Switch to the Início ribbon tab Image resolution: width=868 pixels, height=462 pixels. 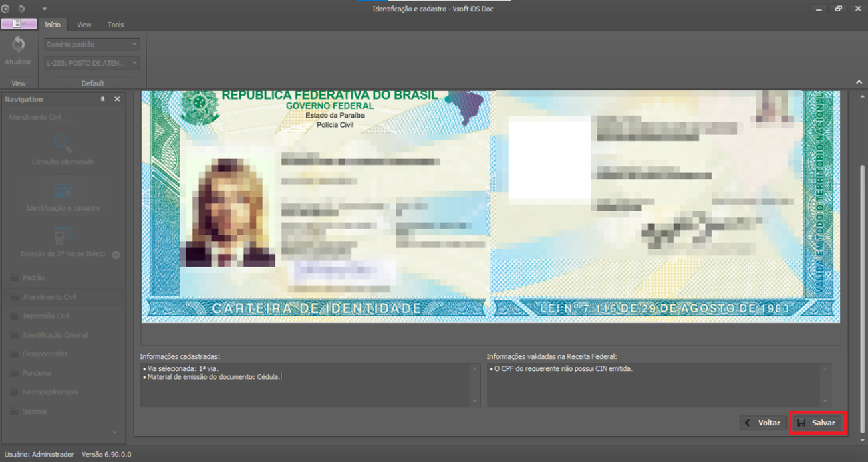coord(52,25)
